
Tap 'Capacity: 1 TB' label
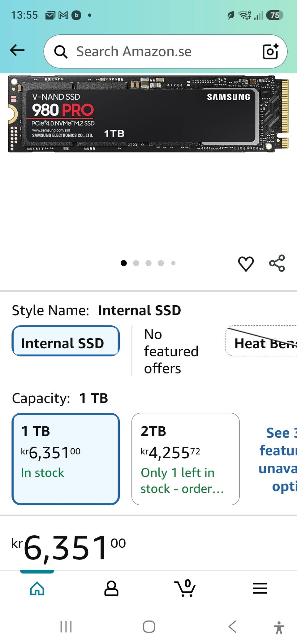(x=60, y=398)
